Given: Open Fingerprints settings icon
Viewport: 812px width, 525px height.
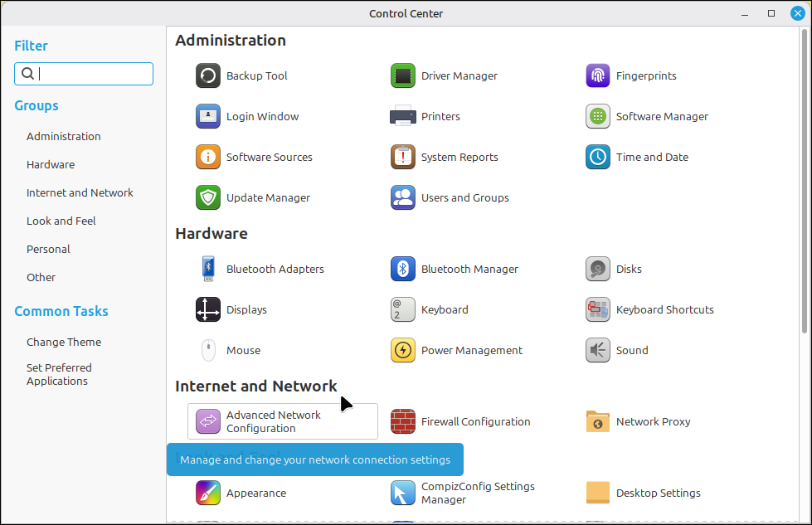Looking at the screenshot, I should tap(598, 75).
